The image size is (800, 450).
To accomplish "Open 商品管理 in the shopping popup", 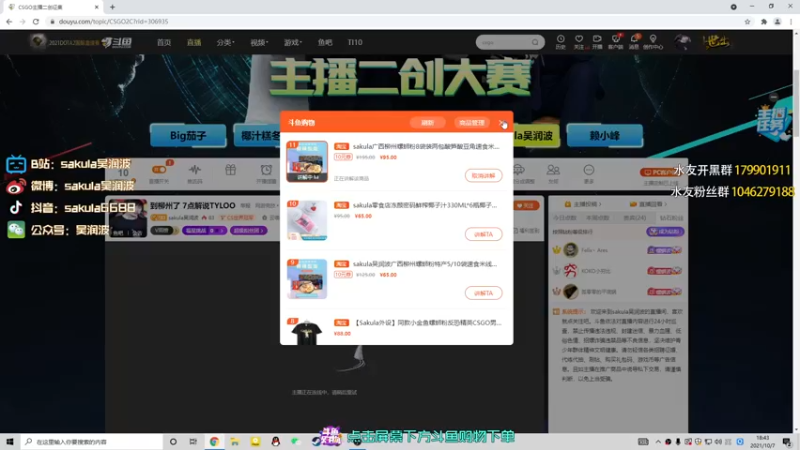I will (x=471, y=123).
